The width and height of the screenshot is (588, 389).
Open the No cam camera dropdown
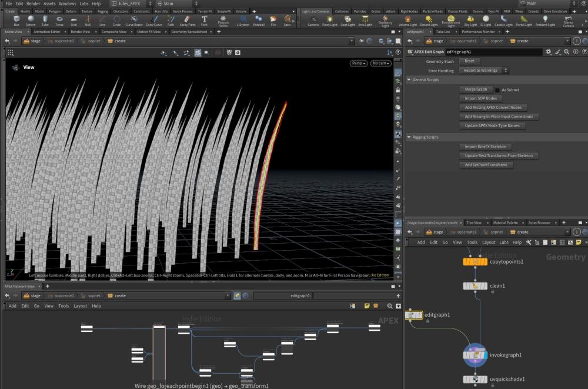[x=380, y=63]
